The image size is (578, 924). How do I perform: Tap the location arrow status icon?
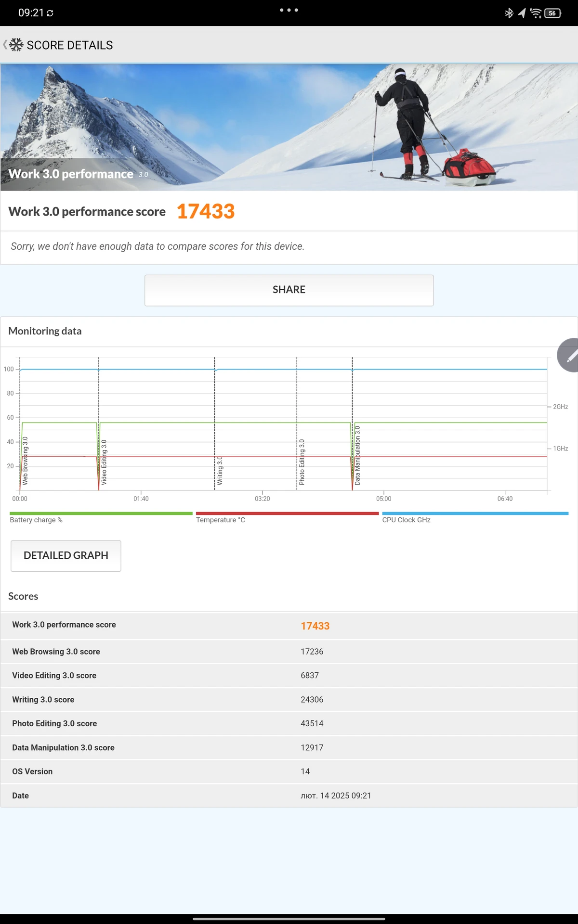coord(522,13)
